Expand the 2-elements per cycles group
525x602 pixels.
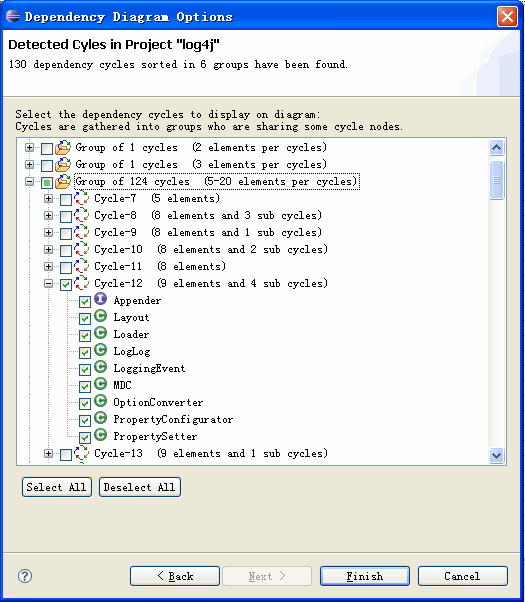pos(29,147)
